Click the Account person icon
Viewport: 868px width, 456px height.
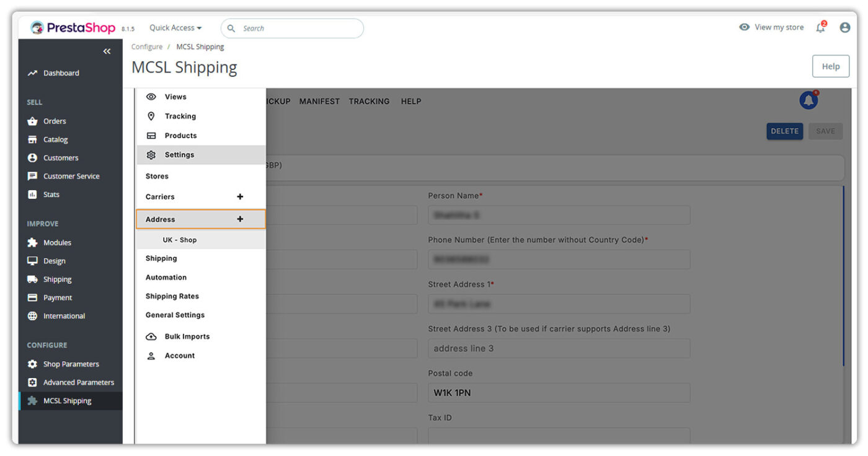pos(151,356)
